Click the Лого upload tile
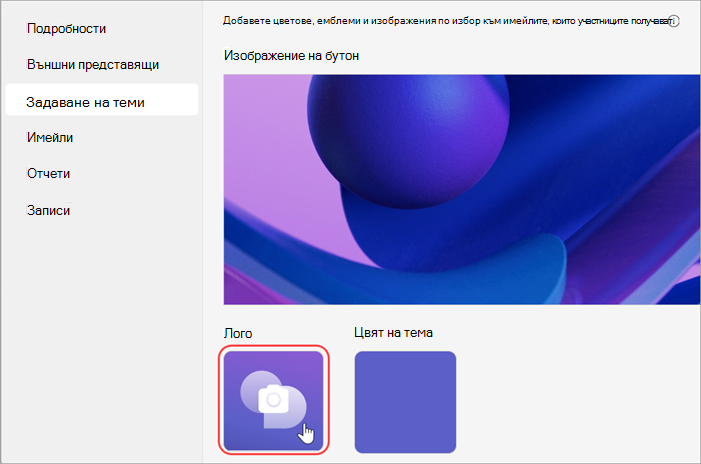This screenshot has width=701, height=464. tap(274, 401)
